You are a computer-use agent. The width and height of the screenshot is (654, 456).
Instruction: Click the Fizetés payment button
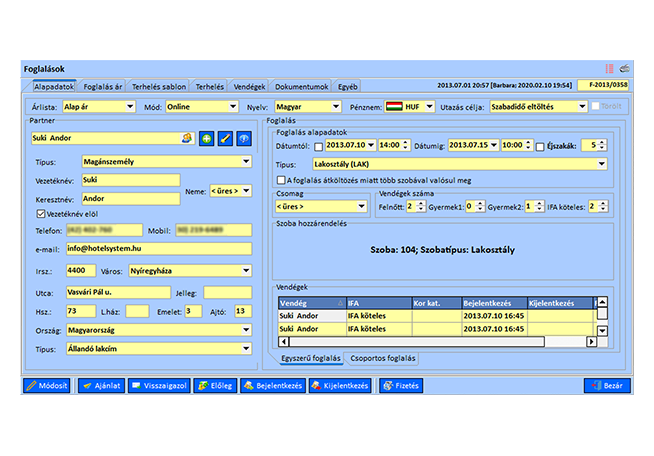pyautogui.click(x=400, y=385)
